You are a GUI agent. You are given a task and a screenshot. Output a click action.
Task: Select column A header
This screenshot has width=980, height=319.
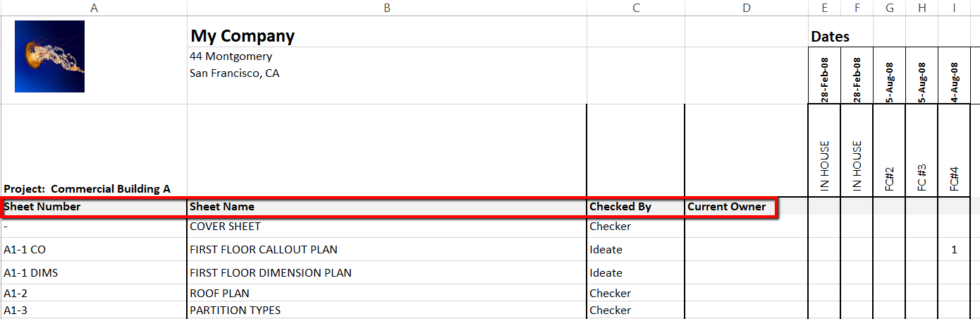point(94,8)
